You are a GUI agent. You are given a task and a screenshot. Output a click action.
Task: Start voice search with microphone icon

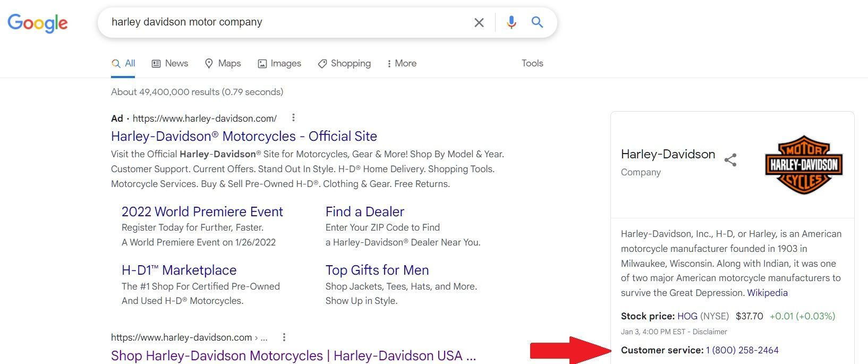pos(511,22)
